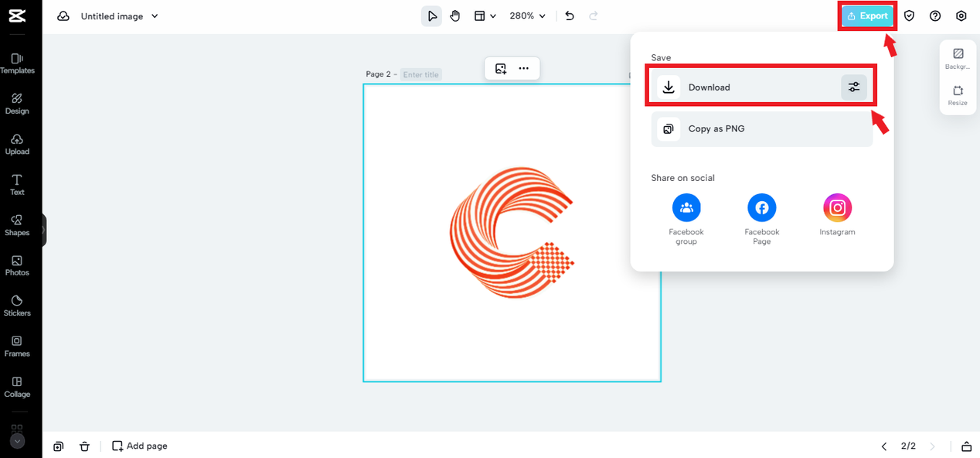
Task: Share to Facebook group
Action: pyautogui.click(x=686, y=219)
